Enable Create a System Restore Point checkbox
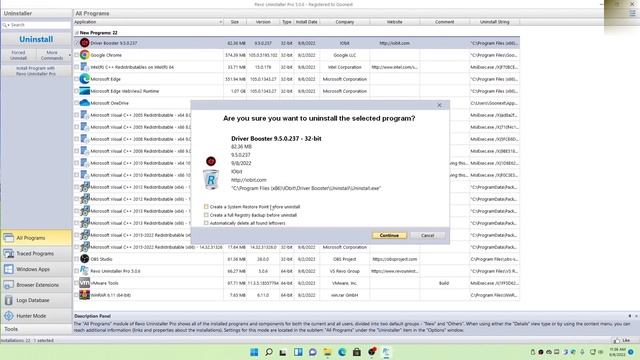Viewport: 640px width, 360px height. [x=206, y=207]
